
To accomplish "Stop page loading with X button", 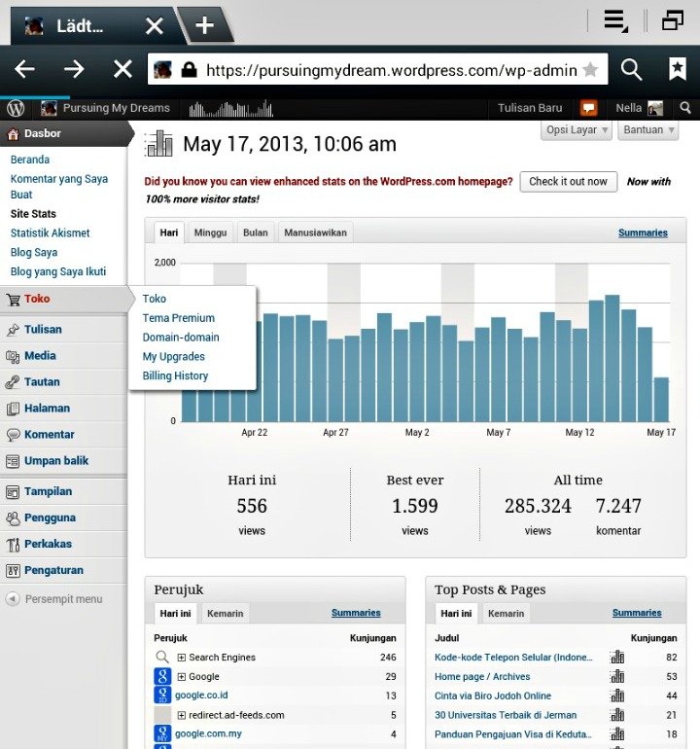I will pyautogui.click(x=122, y=70).
